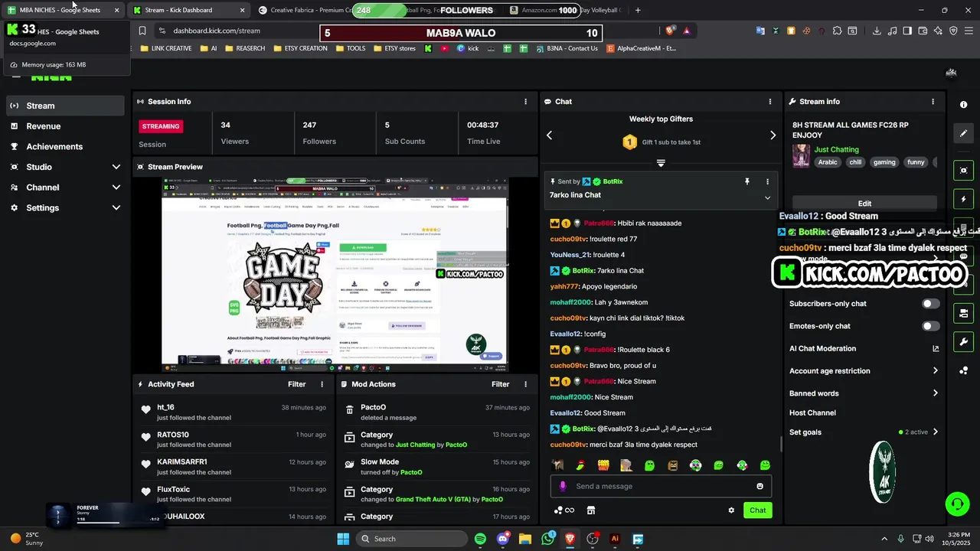Image resolution: width=980 pixels, height=551 pixels.
Task: Open Activity Feed options menu
Action: pyautogui.click(x=322, y=384)
